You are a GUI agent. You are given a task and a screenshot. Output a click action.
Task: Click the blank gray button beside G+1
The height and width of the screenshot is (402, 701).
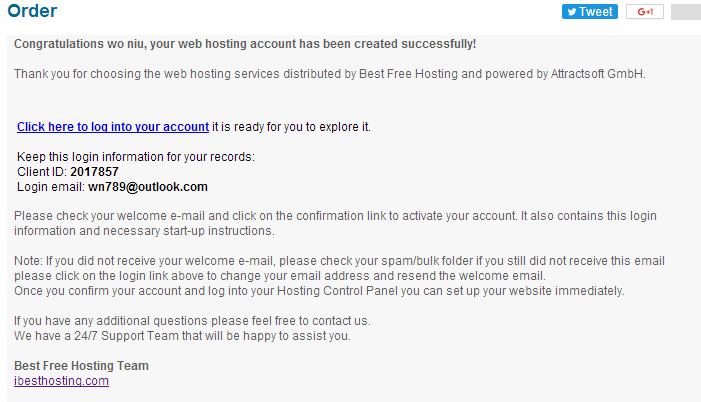(x=685, y=12)
